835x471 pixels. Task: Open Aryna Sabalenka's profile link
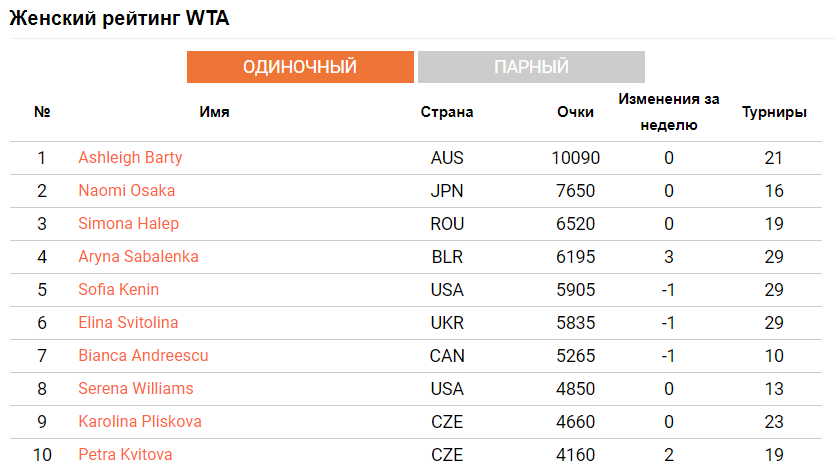[138, 257]
